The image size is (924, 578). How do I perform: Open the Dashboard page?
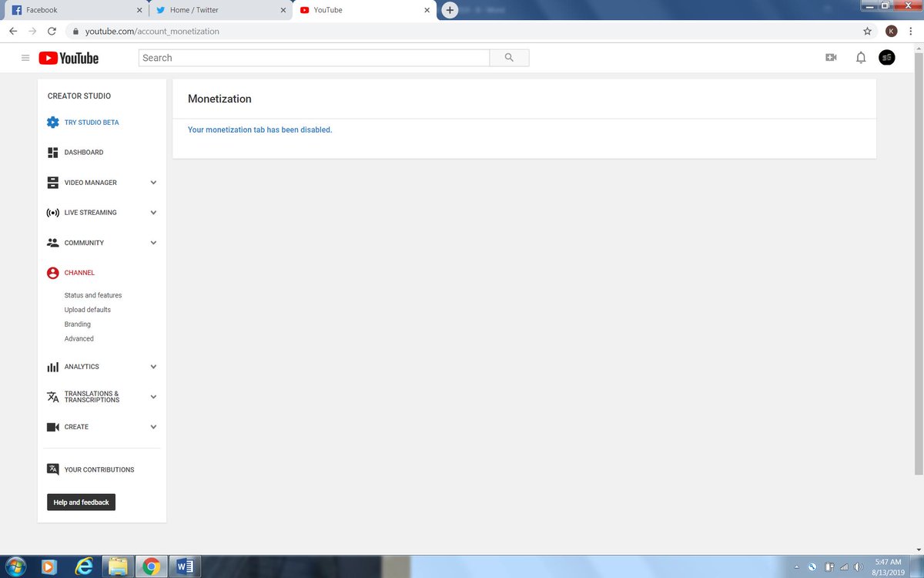tap(84, 153)
